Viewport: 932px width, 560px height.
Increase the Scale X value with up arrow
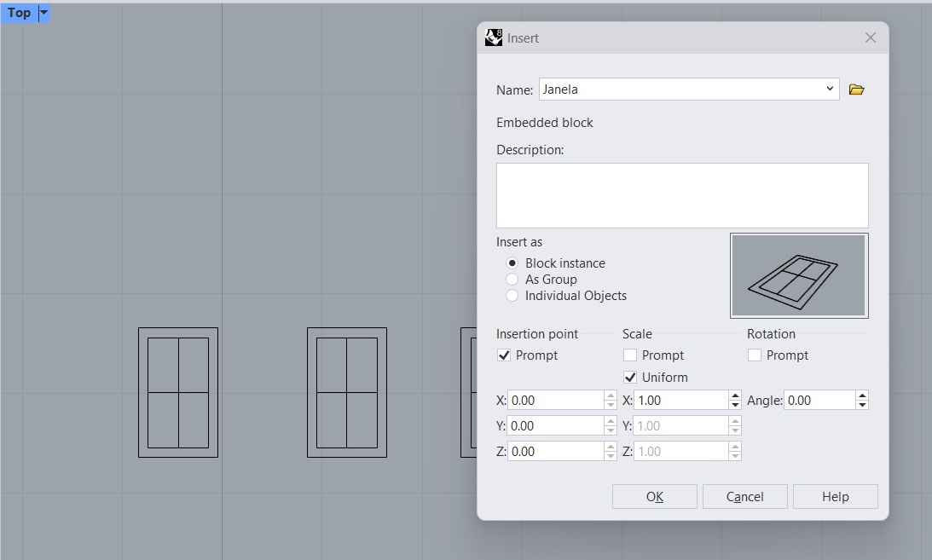pyautogui.click(x=735, y=395)
